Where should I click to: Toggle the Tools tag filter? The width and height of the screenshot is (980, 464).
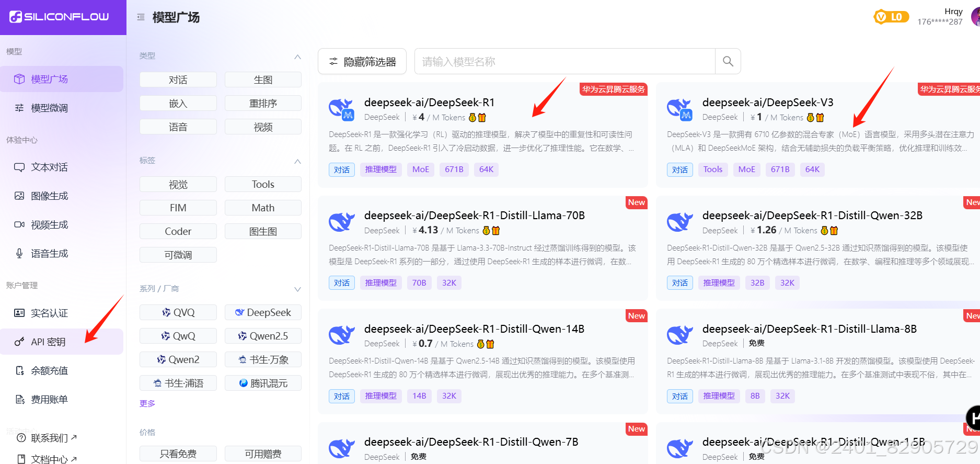click(x=263, y=184)
